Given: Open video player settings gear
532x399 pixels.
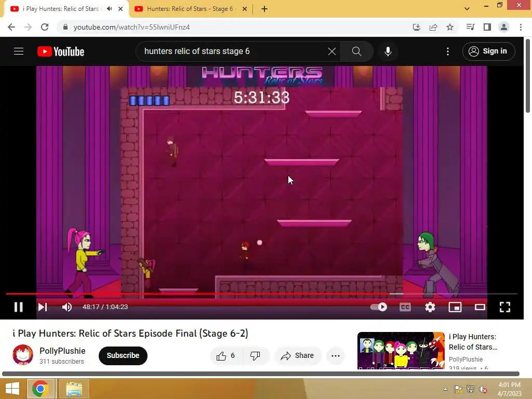Looking at the screenshot, I should (430, 307).
